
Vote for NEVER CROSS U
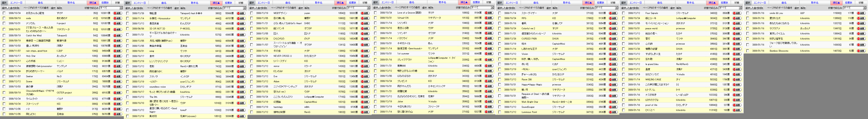365,56
